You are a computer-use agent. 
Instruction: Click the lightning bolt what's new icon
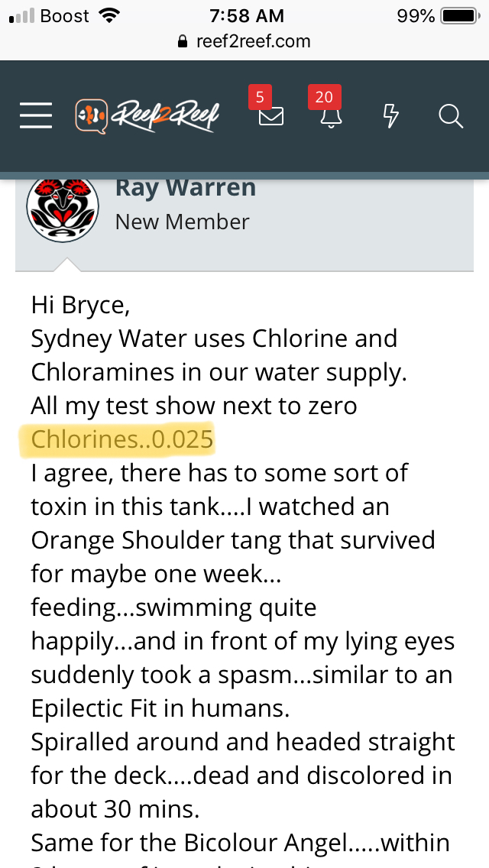click(390, 116)
